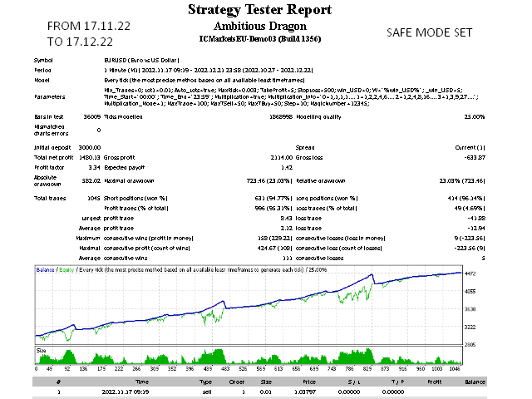Click the gross loss value -633.87
The height and width of the screenshot is (399, 532).
coord(474,157)
